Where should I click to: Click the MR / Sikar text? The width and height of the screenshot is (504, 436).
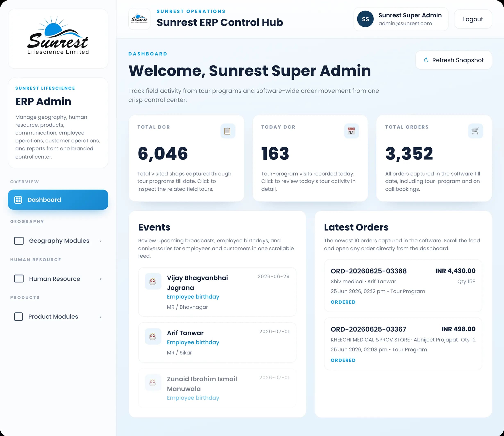pos(179,352)
